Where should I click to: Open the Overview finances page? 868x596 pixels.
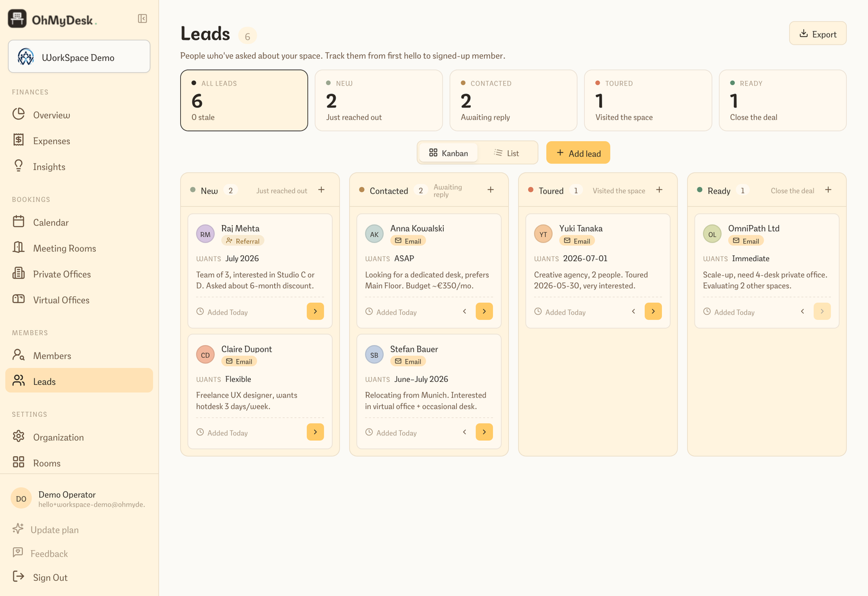(x=79, y=115)
